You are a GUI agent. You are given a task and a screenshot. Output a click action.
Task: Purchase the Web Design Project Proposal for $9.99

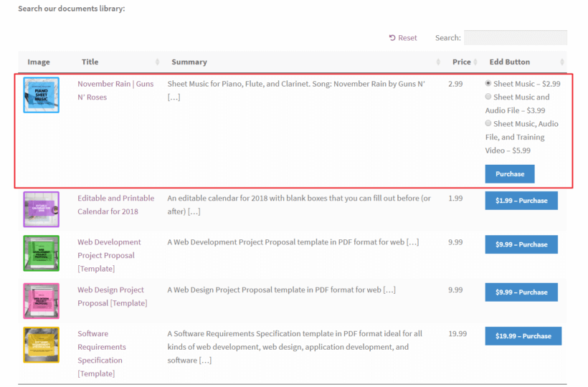(521, 292)
